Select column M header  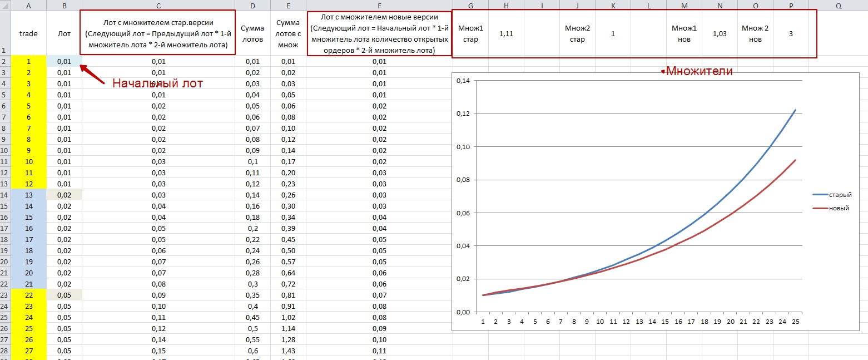coord(684,5)
